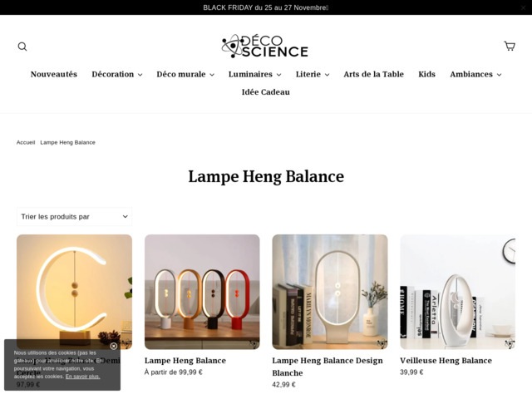Image resolution: width=532 pixels, height=399 pixels.
Task: Go to Nouveautés page
Action: point(54,74)
